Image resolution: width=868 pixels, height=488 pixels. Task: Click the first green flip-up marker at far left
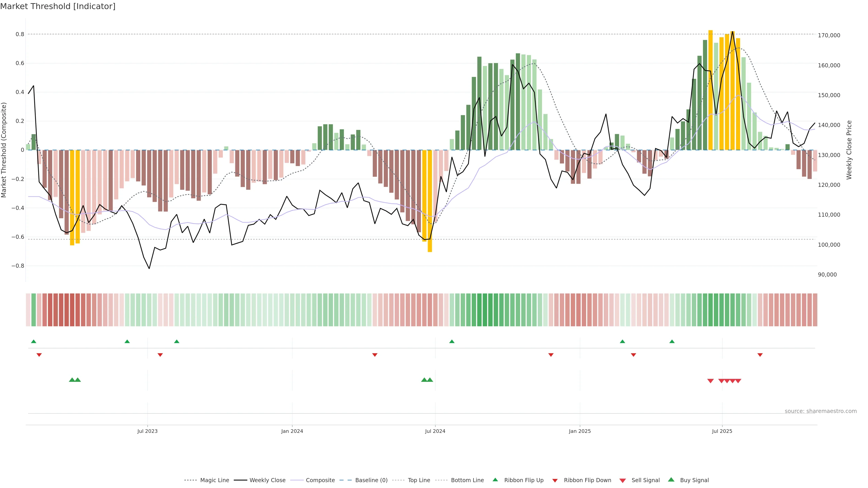click(x=33, y=342)
